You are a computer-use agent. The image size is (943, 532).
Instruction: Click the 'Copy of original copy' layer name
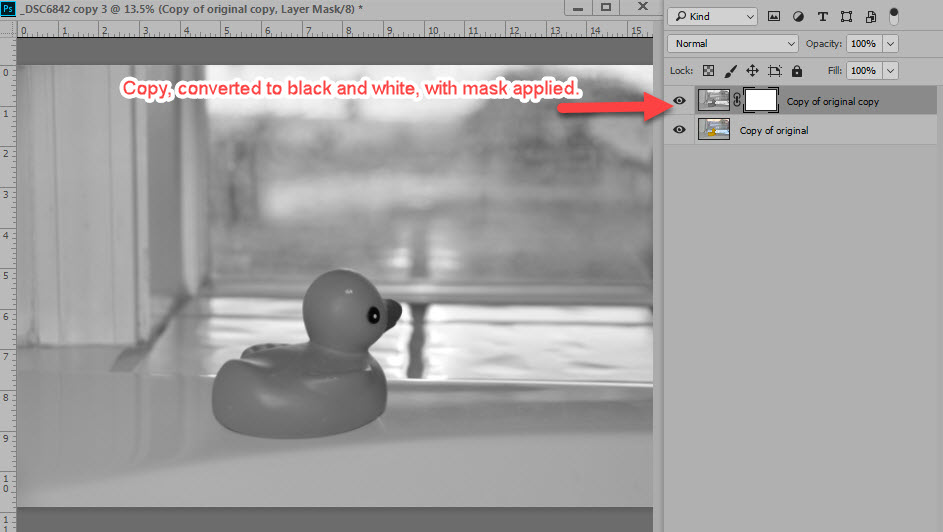(832, 102)
